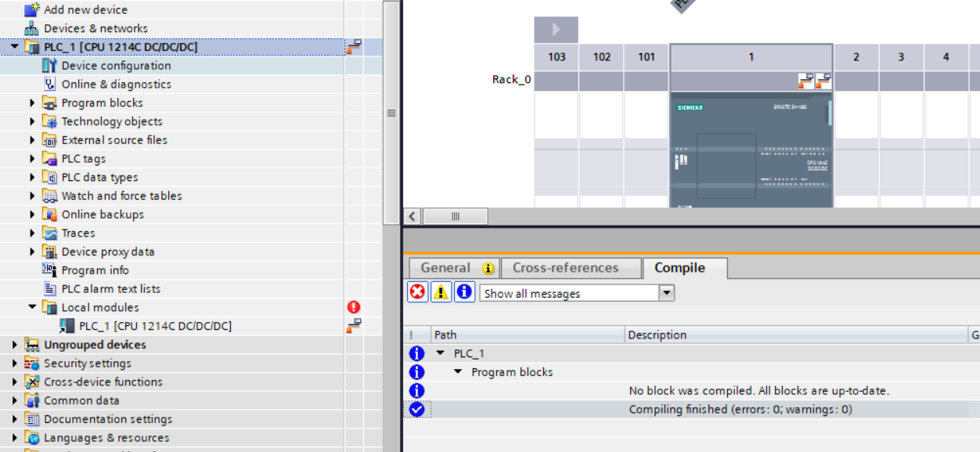Click the Device configuration wrench icon
Screen dimensions: 980x452
point(49,66)
